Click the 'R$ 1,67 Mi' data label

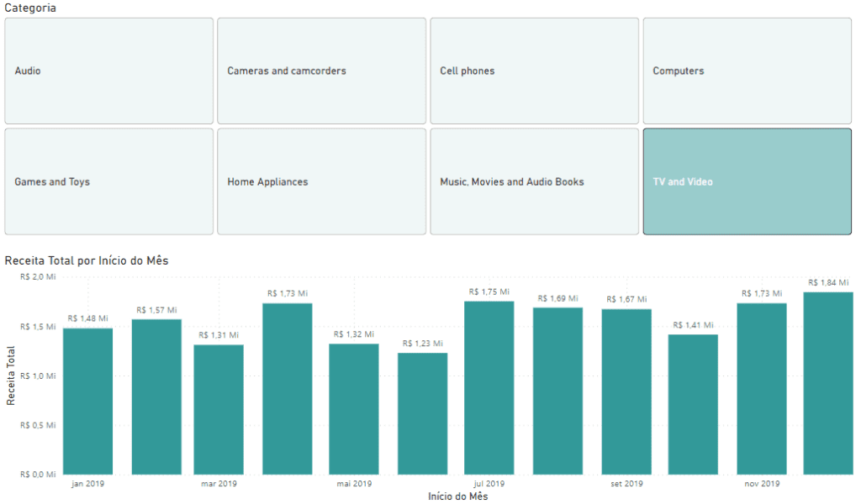click(626, 299)
